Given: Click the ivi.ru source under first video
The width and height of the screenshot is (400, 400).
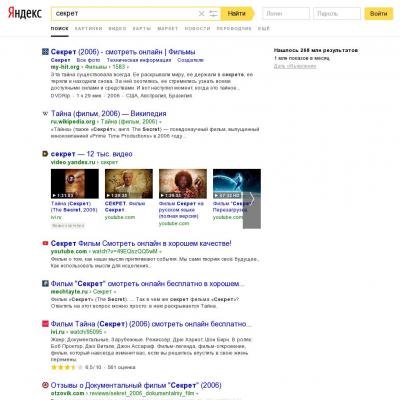Looking at the screenshot, I should click(56, 217).
